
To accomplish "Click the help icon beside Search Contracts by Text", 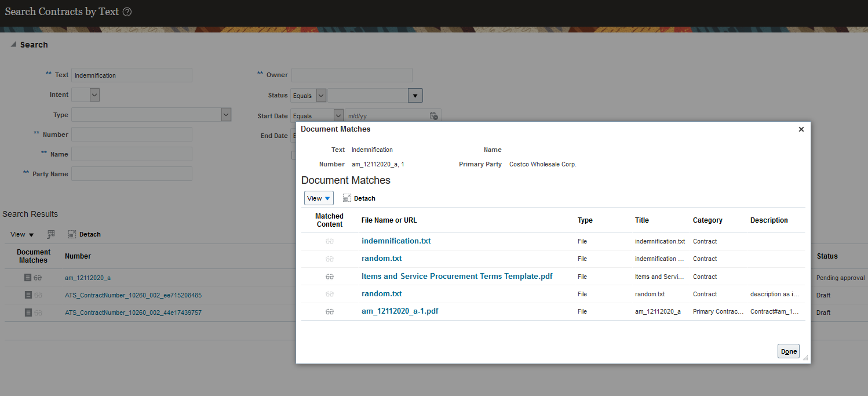I will 127,12.
